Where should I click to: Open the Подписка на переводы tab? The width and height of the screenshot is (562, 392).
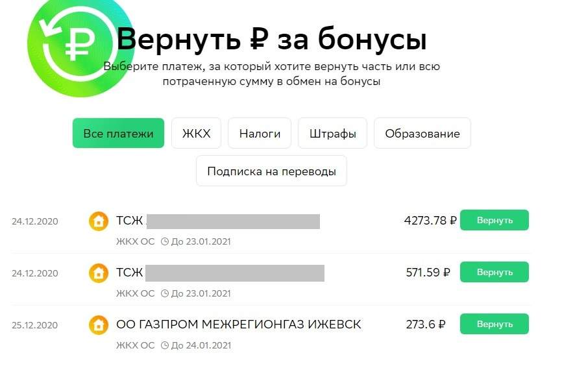pos(271,171)
